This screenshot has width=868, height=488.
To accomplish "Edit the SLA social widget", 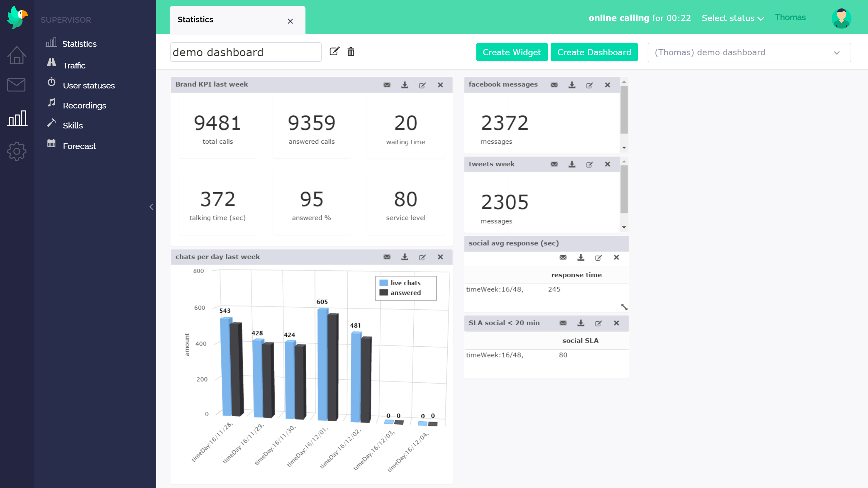I will (x=598, y=323).
